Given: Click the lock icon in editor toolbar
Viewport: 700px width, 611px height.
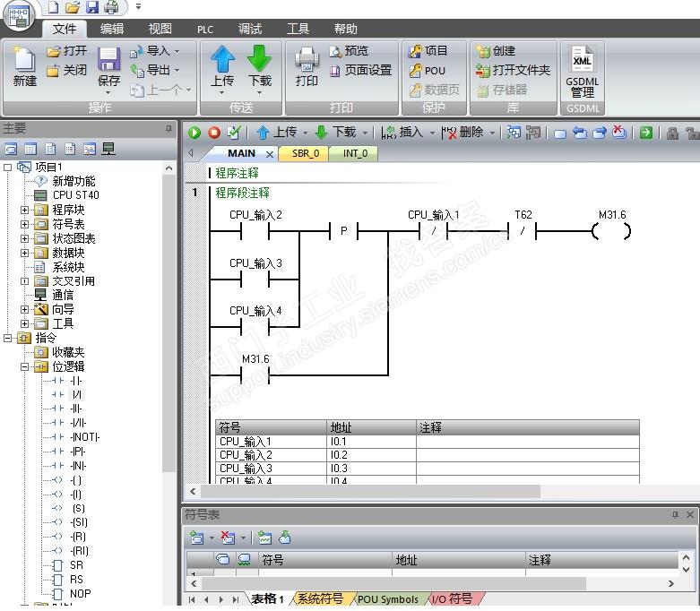Looking at the screenshot, I should tap(672, 133).
